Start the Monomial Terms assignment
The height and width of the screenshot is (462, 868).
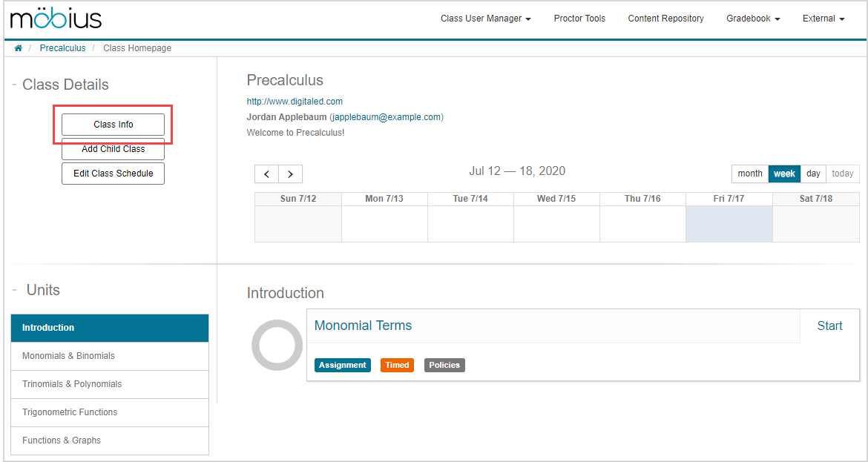coord(829,326)
